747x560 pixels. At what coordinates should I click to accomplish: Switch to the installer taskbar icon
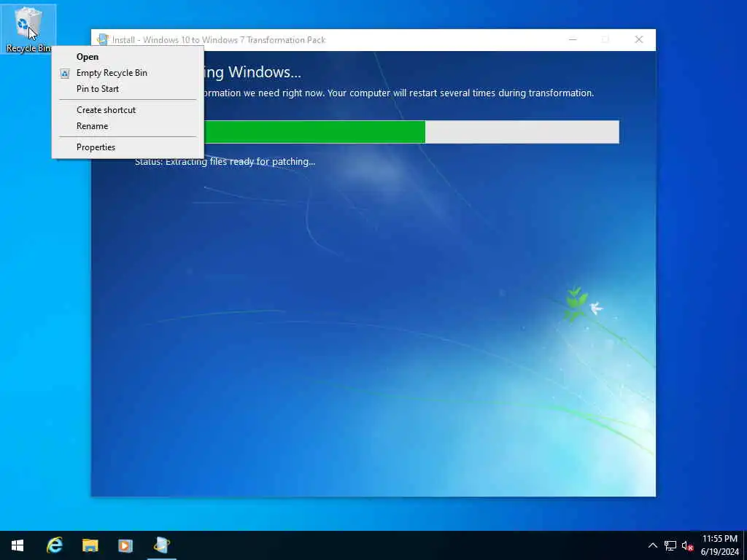tap(161, 545)
